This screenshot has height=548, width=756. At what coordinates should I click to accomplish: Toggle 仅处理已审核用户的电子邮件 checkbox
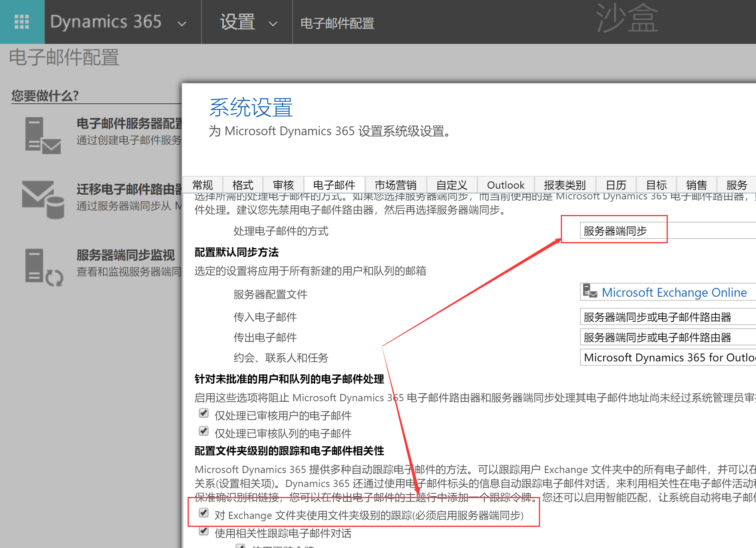204,413
